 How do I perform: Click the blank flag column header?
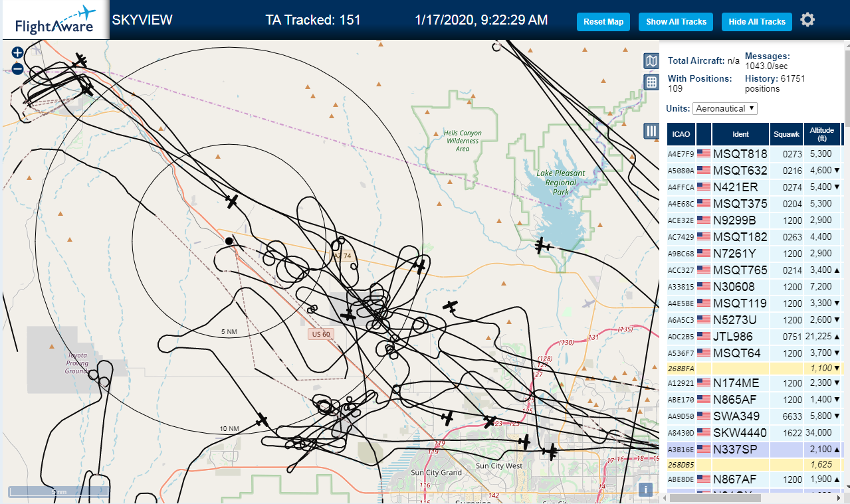tap(704, 134)
